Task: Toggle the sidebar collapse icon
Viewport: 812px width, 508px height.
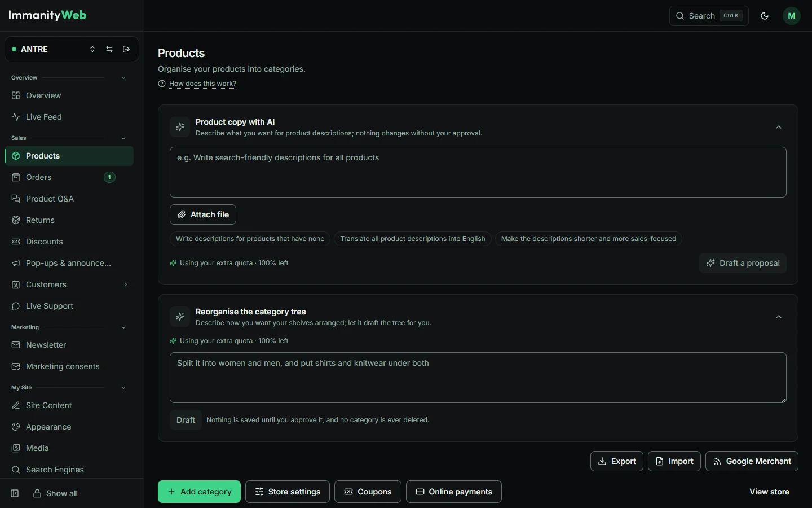Action: [15, 493]
